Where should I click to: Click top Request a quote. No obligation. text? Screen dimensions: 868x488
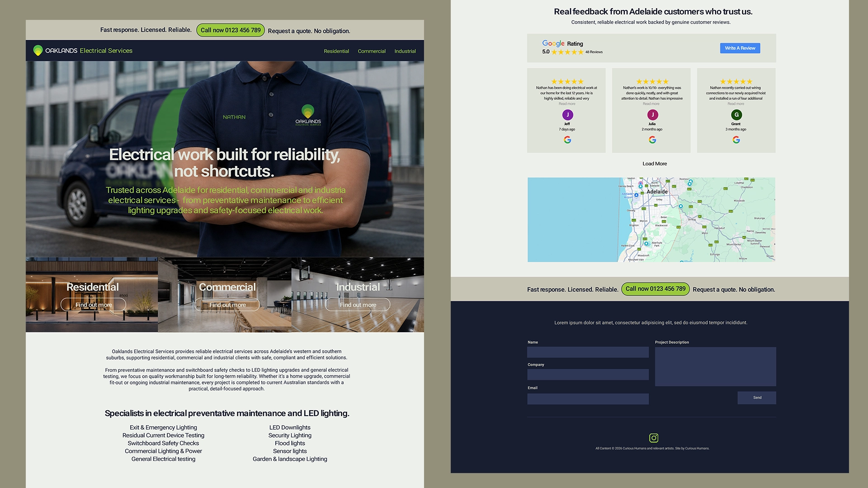pos(309,31)
